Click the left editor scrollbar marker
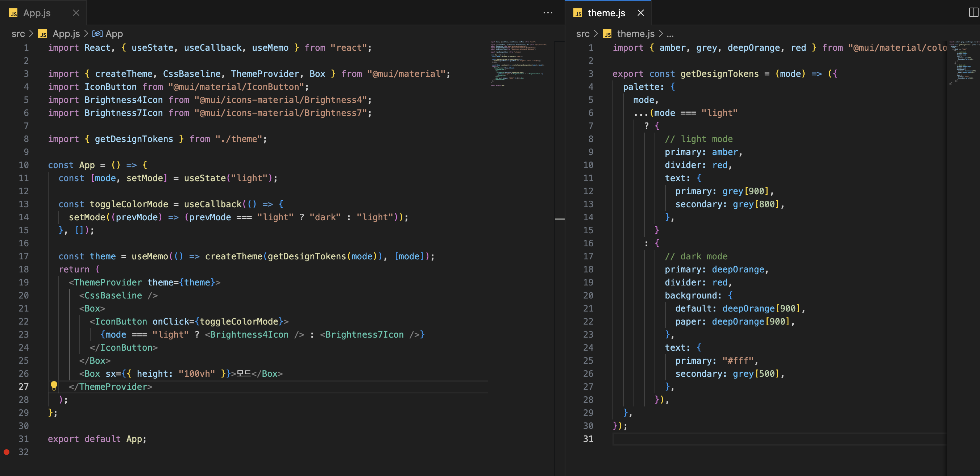The image size is (980, 476). (x=560, y=219)
